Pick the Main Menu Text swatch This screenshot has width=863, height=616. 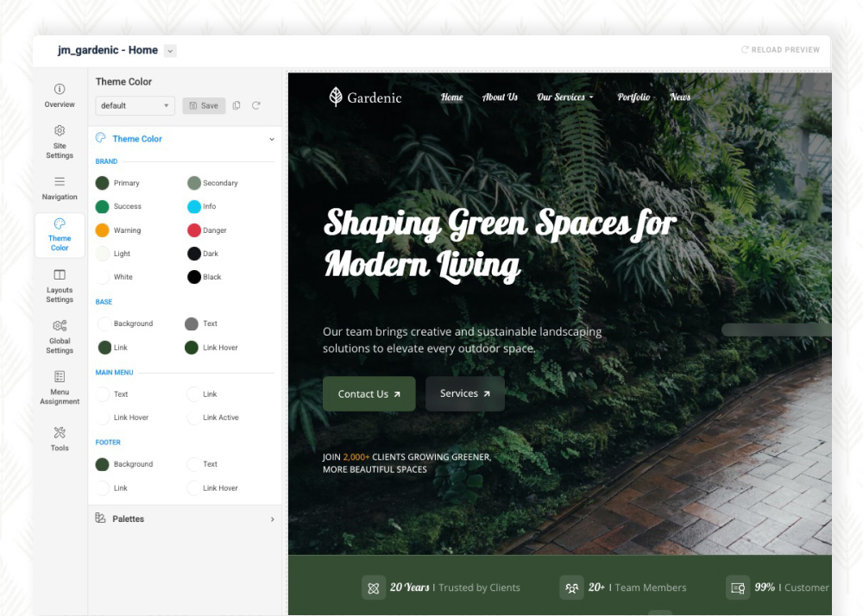103,394
